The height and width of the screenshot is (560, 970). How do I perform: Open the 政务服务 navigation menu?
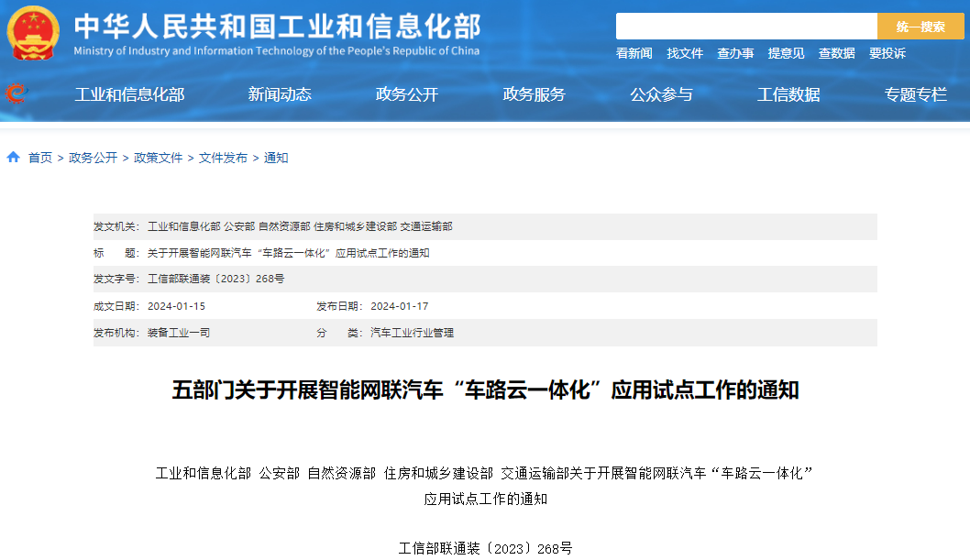pyautogui.click(x=535, y=95)
